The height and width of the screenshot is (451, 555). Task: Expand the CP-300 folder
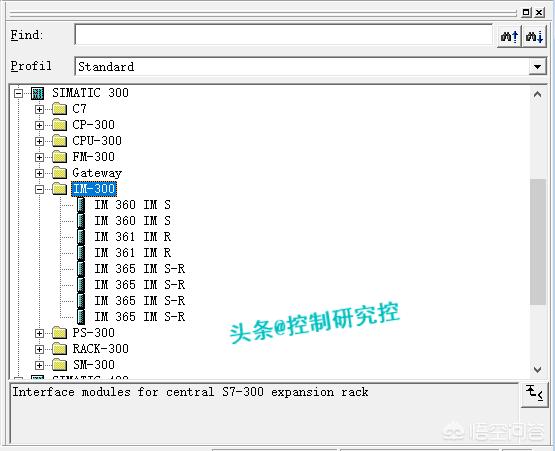39,125
